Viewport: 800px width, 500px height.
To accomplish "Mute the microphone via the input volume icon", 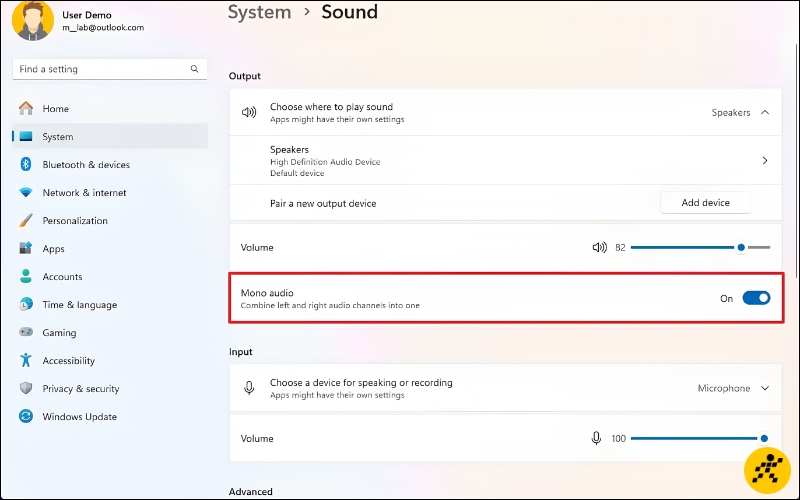I will (596, 438).
